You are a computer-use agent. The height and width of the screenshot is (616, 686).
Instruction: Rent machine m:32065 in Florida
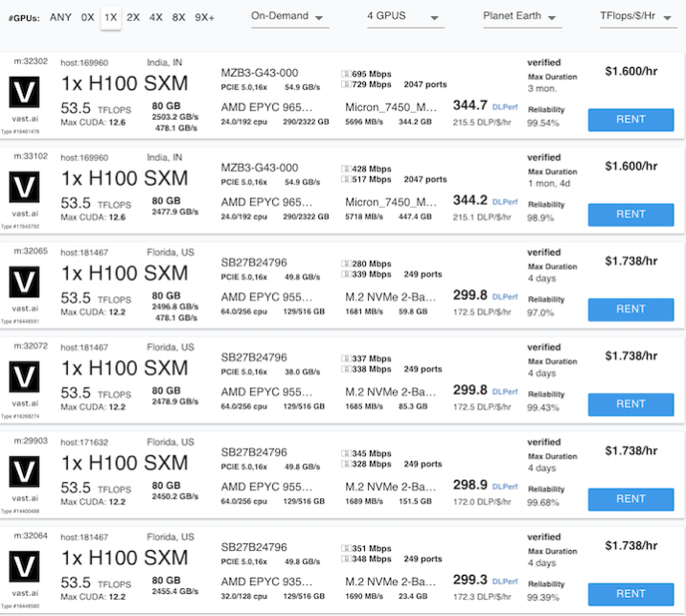coord(630,309)
